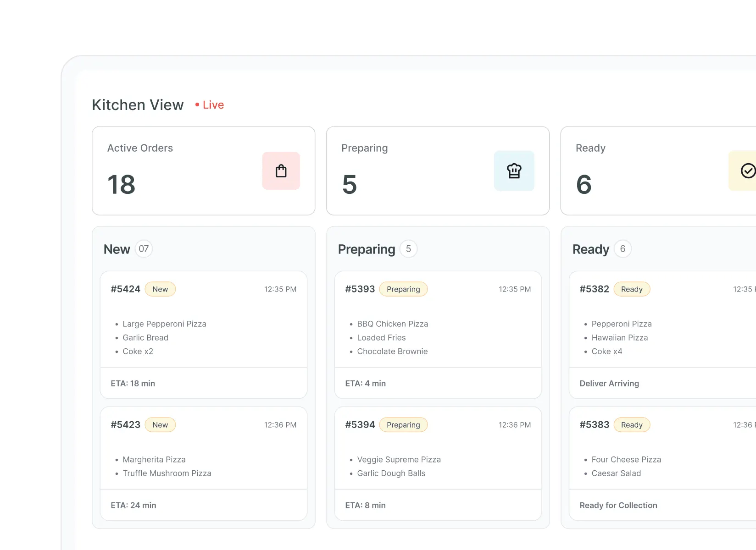Click the Active Orders label
Image resolution: width=756 pixels, height=550 pixels.
140,148
